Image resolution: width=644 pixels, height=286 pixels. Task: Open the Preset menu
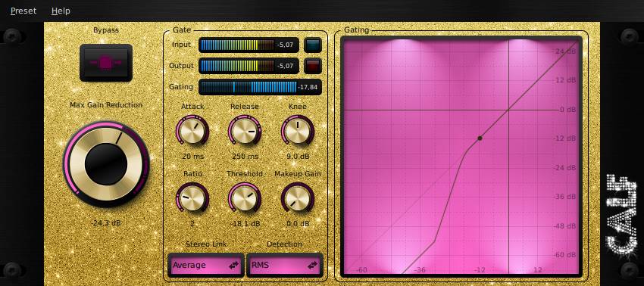pyautogui.click(x=23, y=11)
